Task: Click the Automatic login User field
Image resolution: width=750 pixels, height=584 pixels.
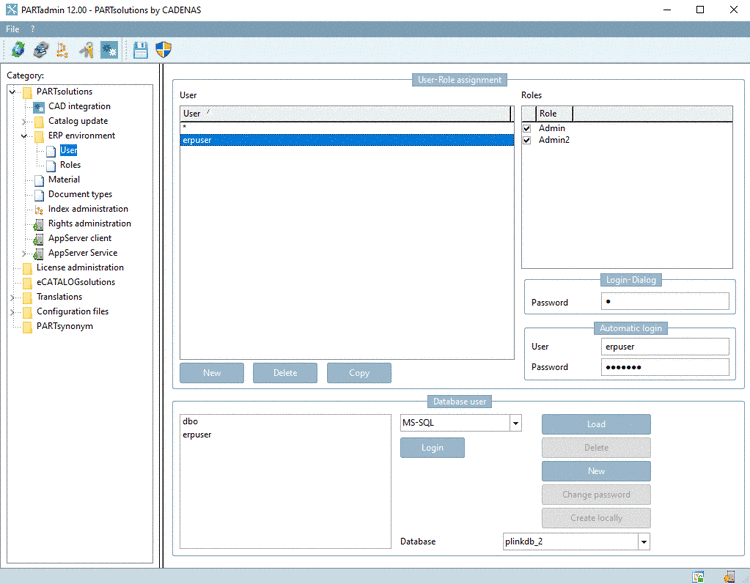Action: [665, 347]
